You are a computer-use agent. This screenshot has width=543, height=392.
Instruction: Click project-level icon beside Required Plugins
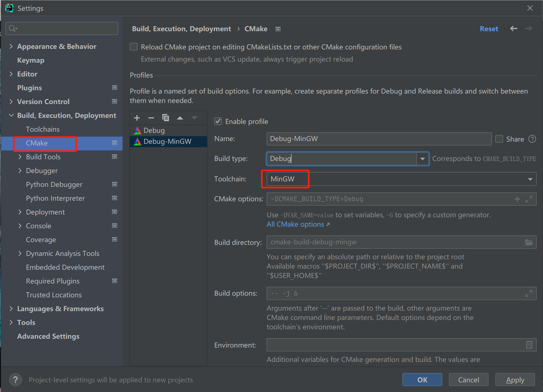(x=115, y=281)
